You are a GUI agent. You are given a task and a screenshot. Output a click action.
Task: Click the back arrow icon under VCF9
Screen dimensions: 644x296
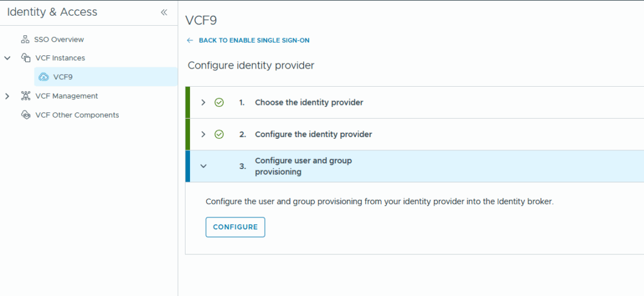(x=191, y=40)
